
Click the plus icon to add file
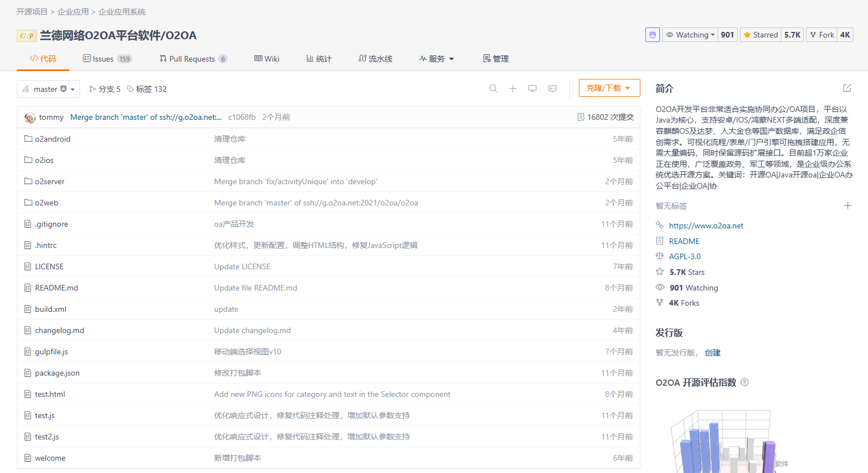coord(512,88)
